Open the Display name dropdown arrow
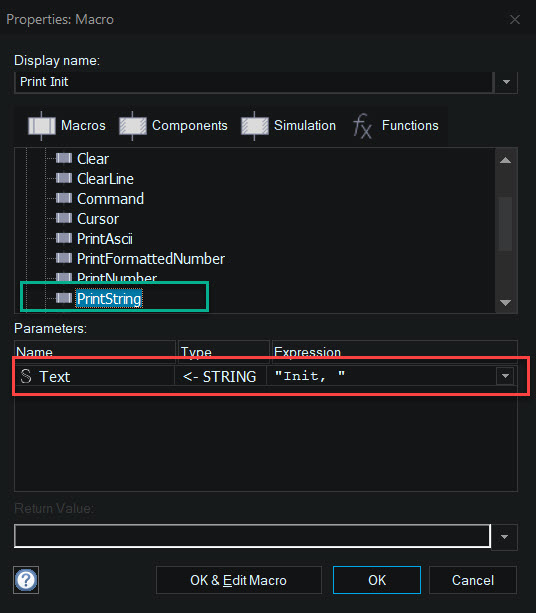Screen dimensions: 536x613 click(x=506, y=82)
